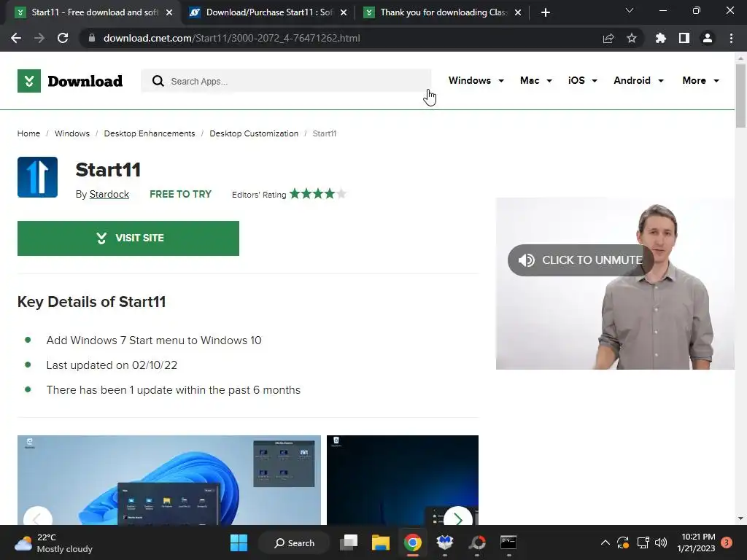Image resolution: width=747 pixels, height=560 pixels.
Task: Open Desktop Enhancements breadcrumb
Action: [x=150, y=133]
